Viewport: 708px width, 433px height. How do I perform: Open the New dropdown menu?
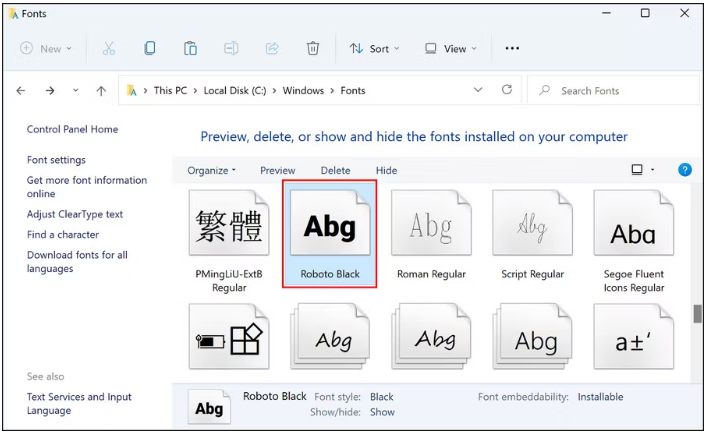click(x=46, y=48)
